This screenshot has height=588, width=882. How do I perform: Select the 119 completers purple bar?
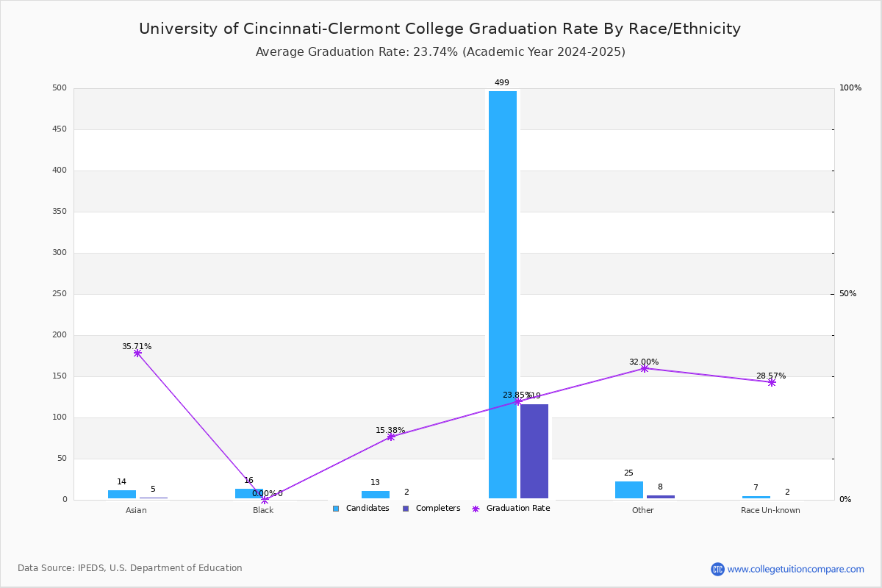pos(534,451)
